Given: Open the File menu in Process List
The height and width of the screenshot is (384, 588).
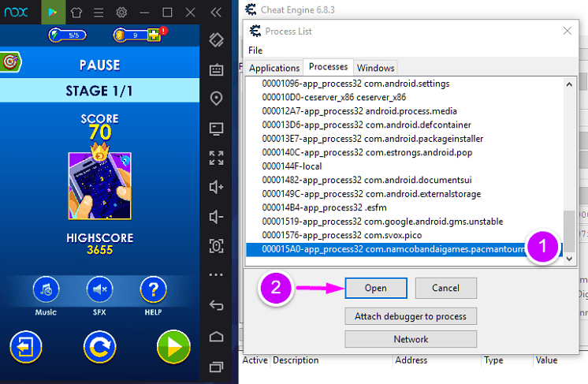Looking at the screenshot, I should pyautogui.click(x=255, y=50).
